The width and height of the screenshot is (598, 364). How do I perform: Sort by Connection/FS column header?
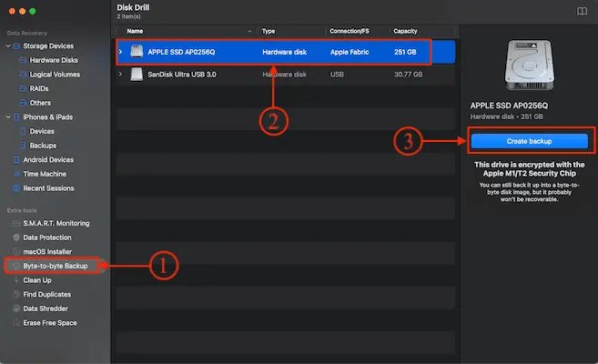pyautogui.click(x=350, y=31)
